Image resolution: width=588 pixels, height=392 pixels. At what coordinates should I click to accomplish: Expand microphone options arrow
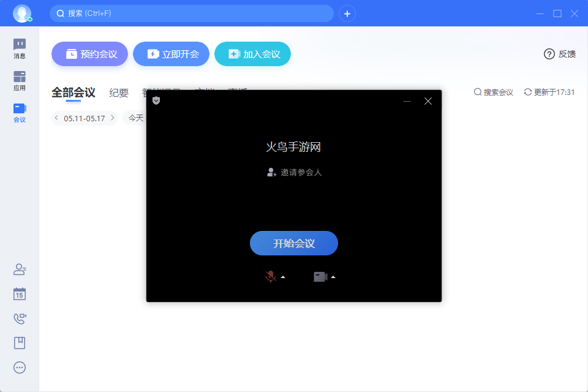point(283,277)
